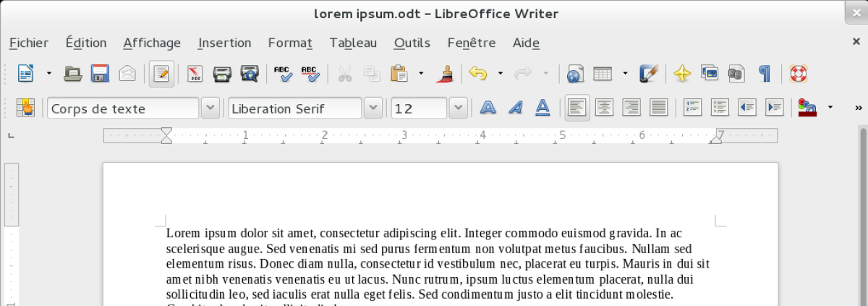Align text right
Viewport: 868px width, 306px height.
tap(631, 109)
